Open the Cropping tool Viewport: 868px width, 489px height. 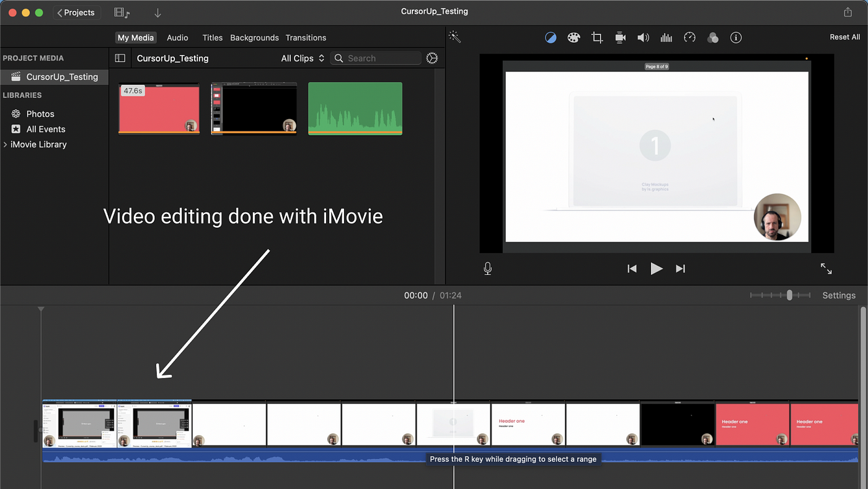point(597,38)
